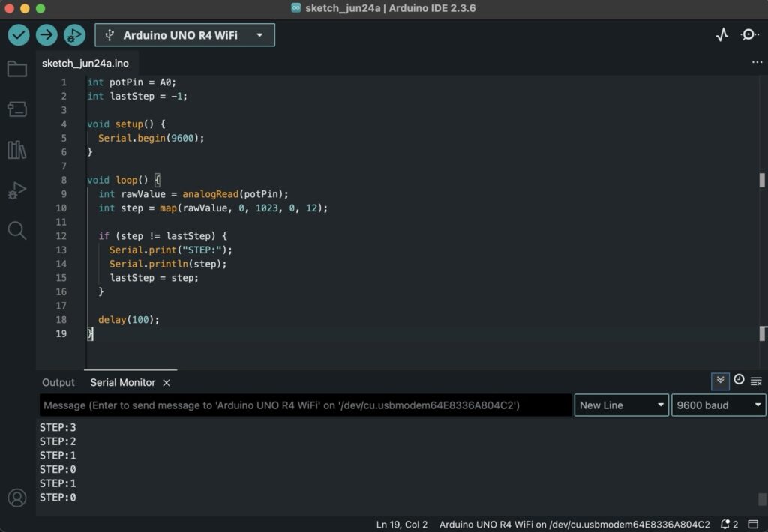Clear the Serial Monitor output
The width and height of the screenshot is (768, 532).
756,381
